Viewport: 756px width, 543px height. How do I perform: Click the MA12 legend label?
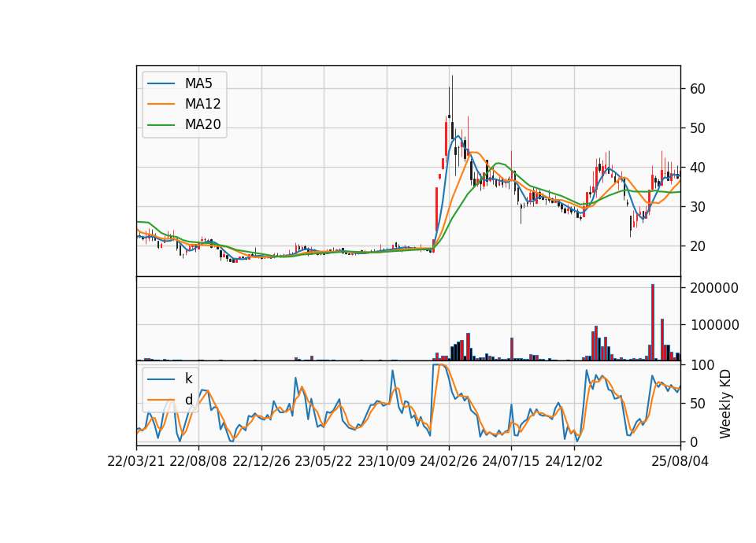[x=202, y=104]
